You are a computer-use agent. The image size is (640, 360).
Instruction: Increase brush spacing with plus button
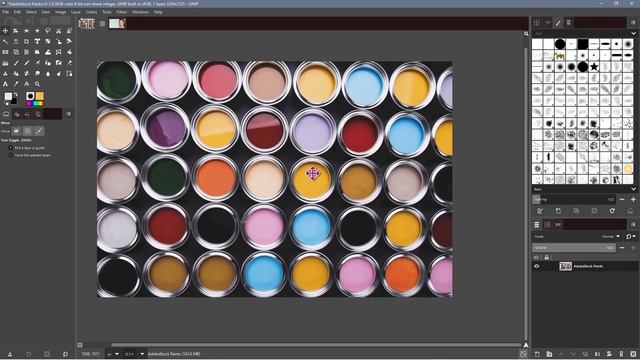pos(633,200)
